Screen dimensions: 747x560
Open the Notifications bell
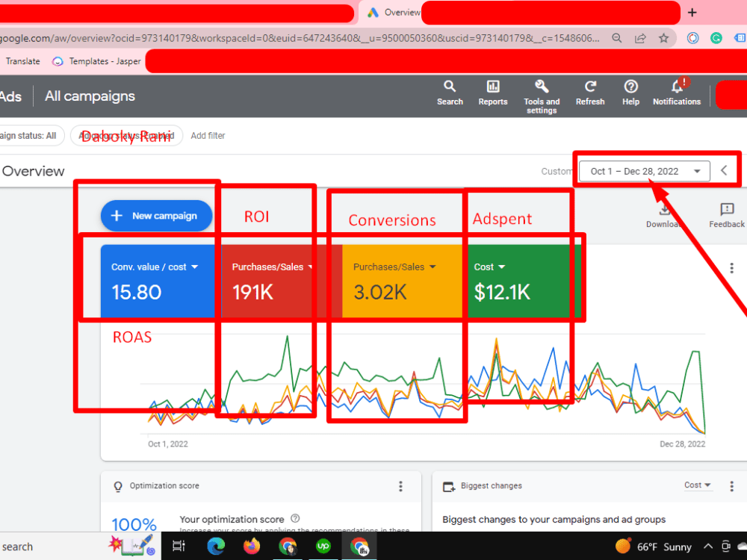pyautogui.click(x=677, y=93)
